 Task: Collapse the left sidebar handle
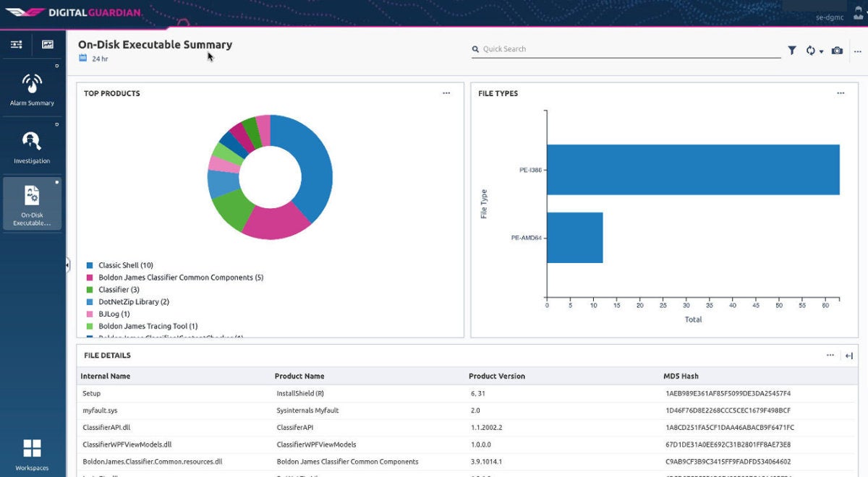(67, 265)
